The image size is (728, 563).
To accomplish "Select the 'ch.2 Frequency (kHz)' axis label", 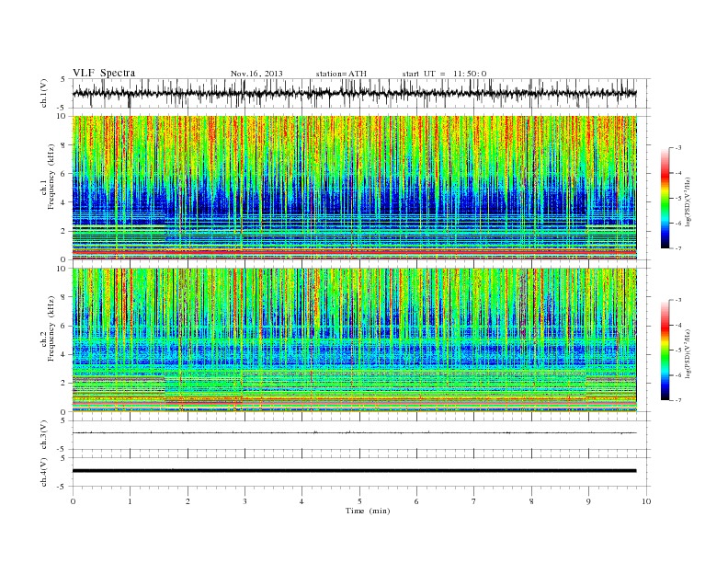I will click(48, 327).
